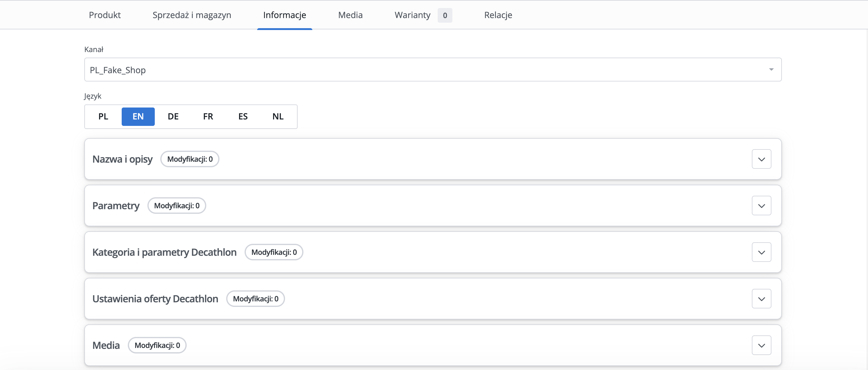Viewport: 868px width, 370px height.
Task: Switch language to DE
Action: click(x=173, y=116)
